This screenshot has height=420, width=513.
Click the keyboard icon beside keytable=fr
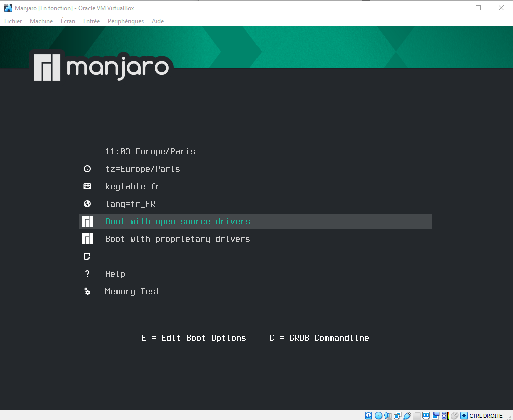click(87, 186)
